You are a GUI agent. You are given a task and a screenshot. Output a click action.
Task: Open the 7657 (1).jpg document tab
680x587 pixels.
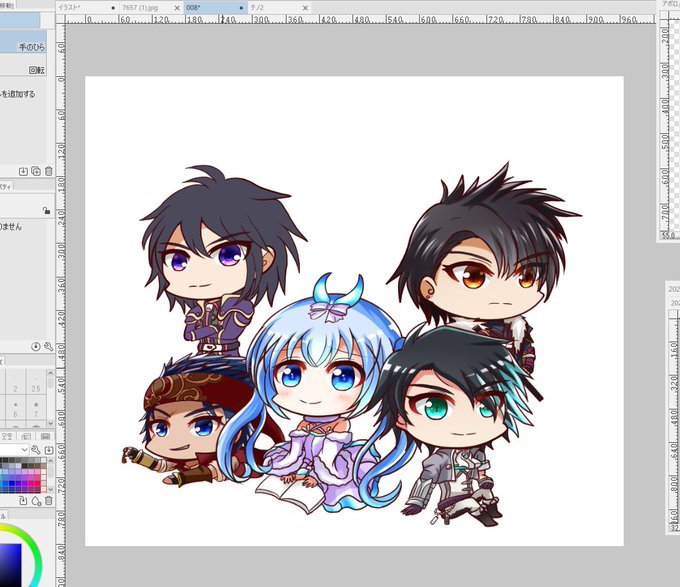click(x=150, y=8)
